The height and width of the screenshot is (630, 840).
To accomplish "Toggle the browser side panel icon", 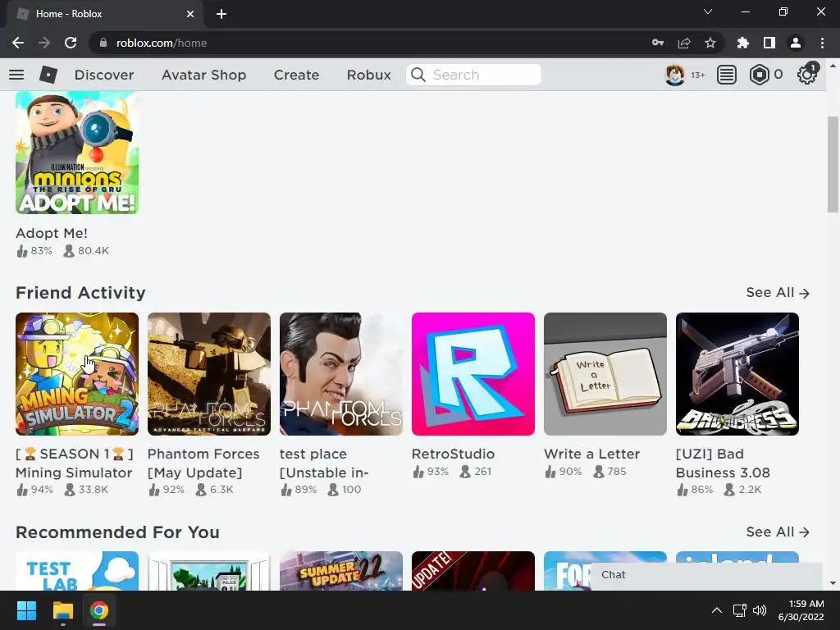I will point(769,43).
